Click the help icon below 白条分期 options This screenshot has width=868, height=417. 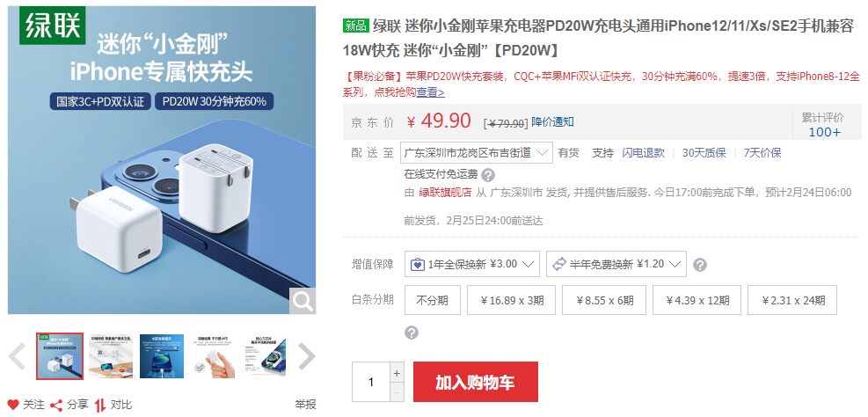(x=412, y=333)
